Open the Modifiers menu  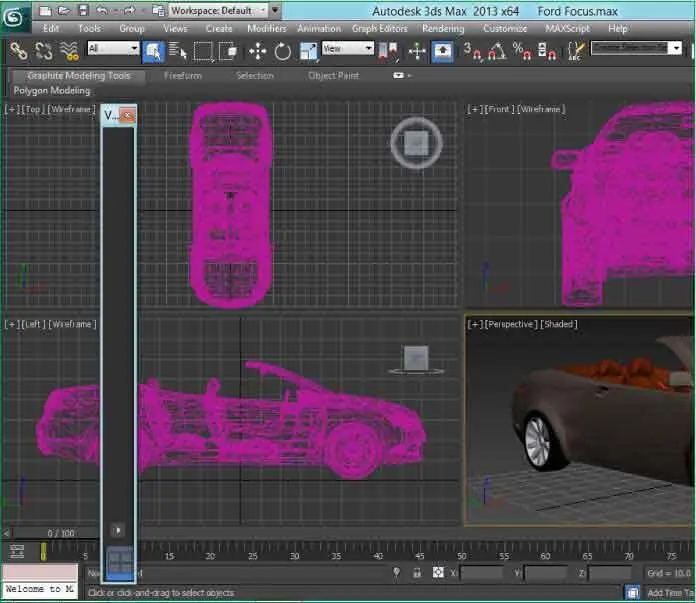pos(267,28)
